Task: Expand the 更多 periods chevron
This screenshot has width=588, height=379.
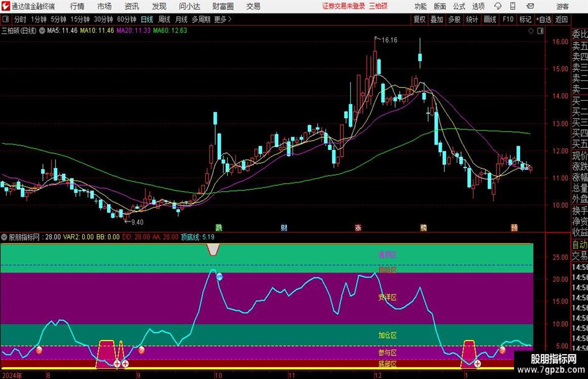Action: (230, 19)
